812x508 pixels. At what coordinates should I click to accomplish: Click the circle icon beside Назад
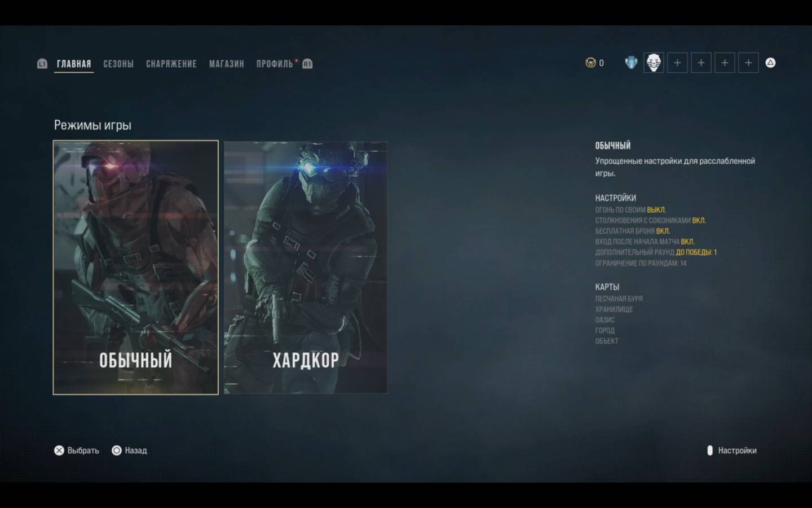[117, 450]
